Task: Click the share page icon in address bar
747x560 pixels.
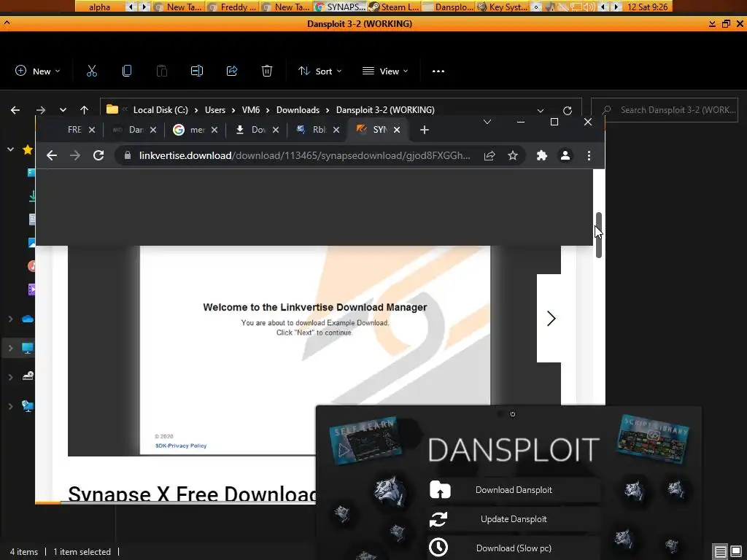Action: [x=489, y=156]
